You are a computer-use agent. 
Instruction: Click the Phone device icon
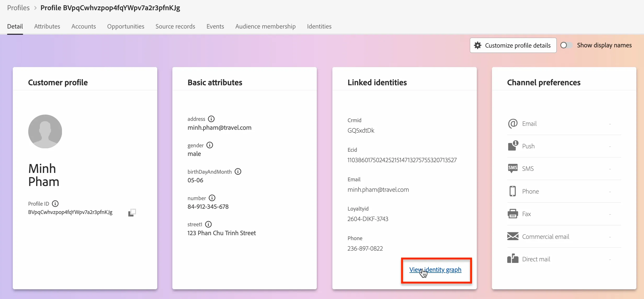513,191
